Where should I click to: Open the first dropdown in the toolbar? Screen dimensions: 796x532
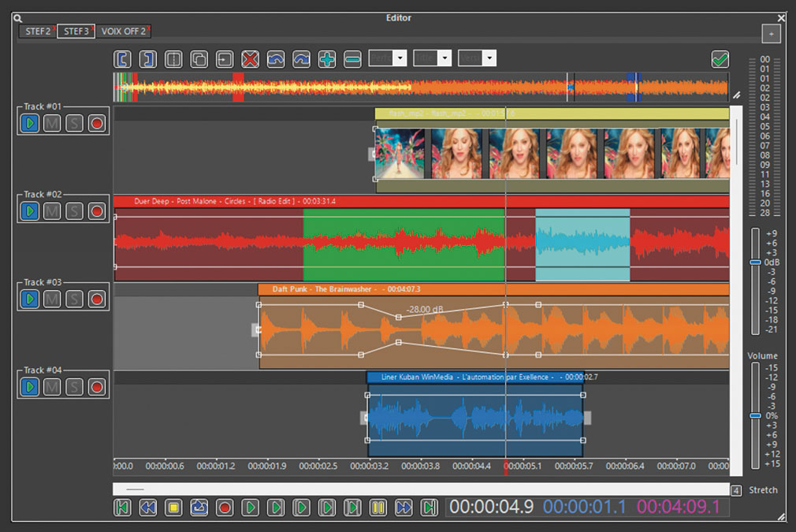(400, 58)
